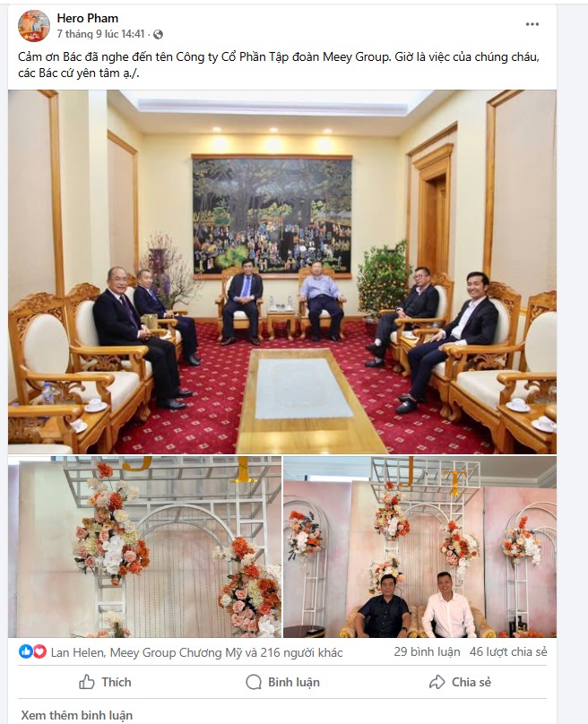Open the flower arch decoration photo
The width and height of the screenshot is (588, 724).
[144, 547]
